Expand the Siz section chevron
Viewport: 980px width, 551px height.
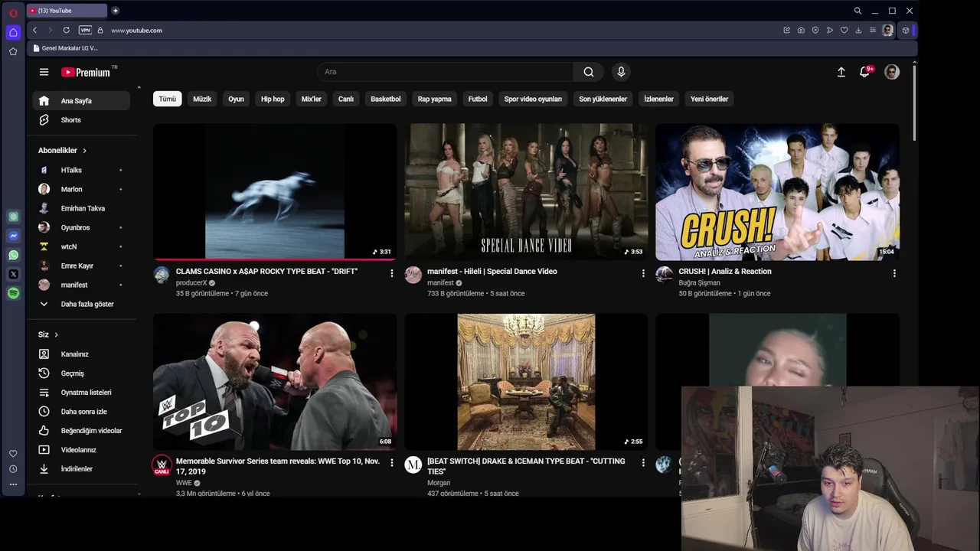point(56,334)
